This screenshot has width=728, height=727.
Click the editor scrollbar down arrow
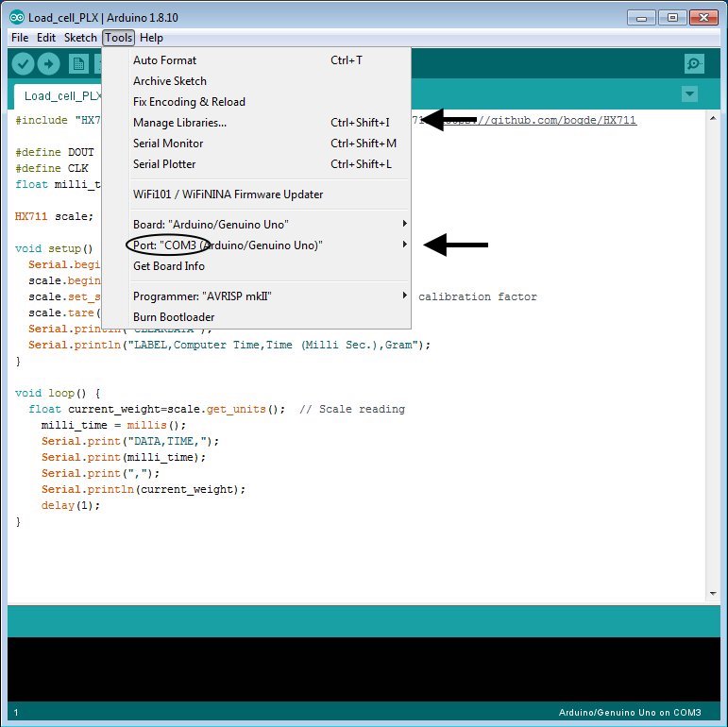pyautogui.click(x=713, y=593)
